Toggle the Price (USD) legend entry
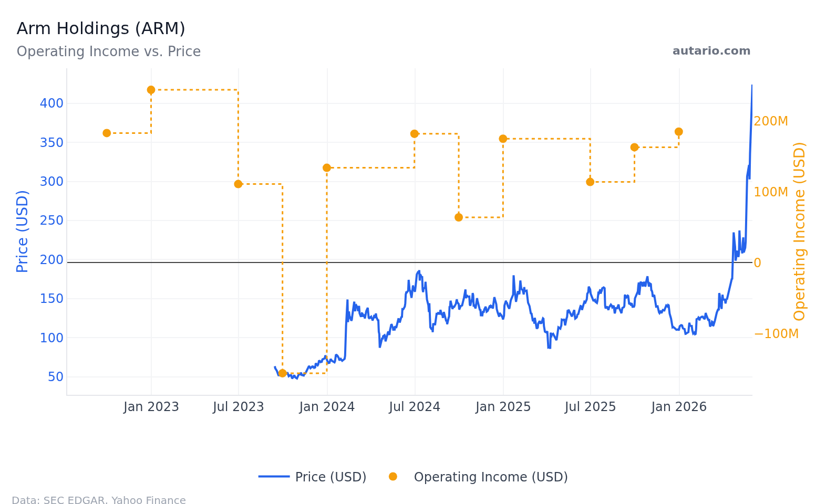The width and height of the screenshot is (826, 504). [x=313, y=477]
